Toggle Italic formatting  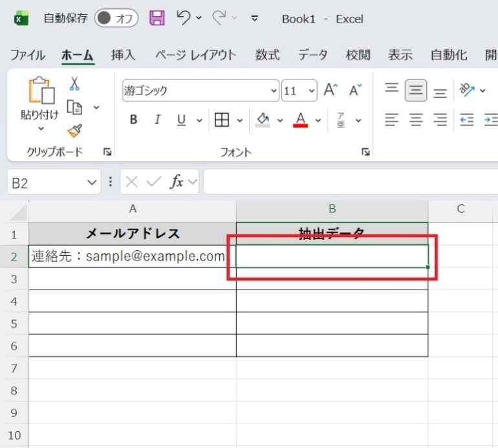pyautogui.click(x=157, y=120)
